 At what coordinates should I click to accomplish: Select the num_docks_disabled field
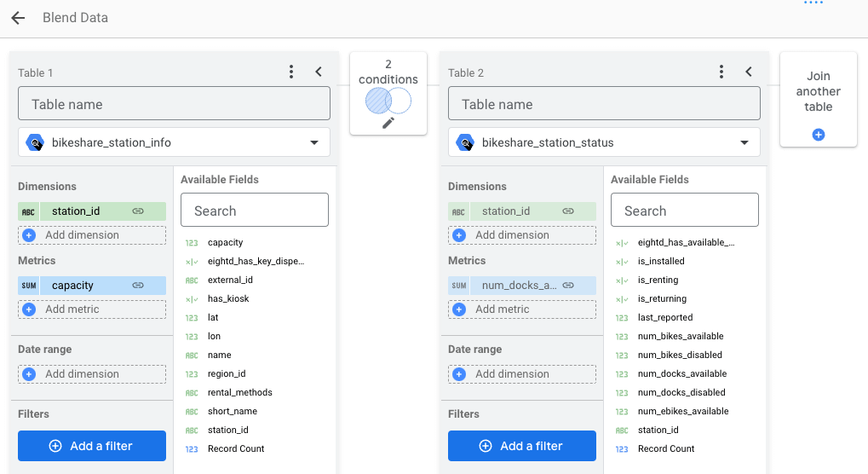pyautogui.click(x=681, y=393)
